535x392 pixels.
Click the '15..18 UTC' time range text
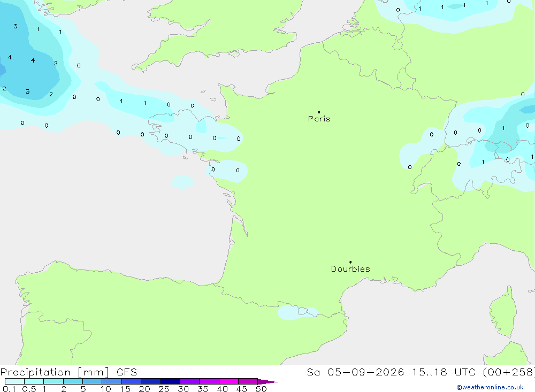(x=444, y=372)
